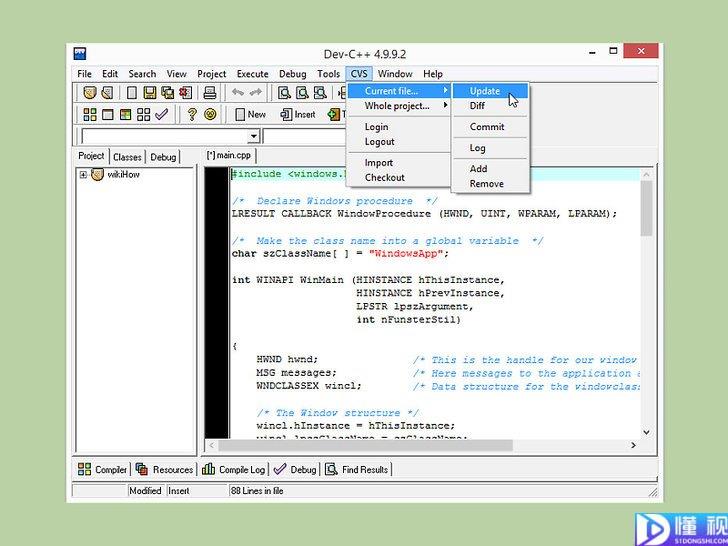
Task: Select Commit in the CVS submenu
Action: click(487, 127)
